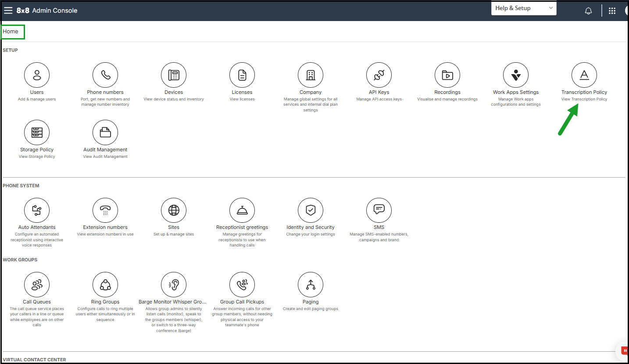Click the Ring Groups label
The height and width of the screenshot is (364, 629).
(x=105, y=302)
